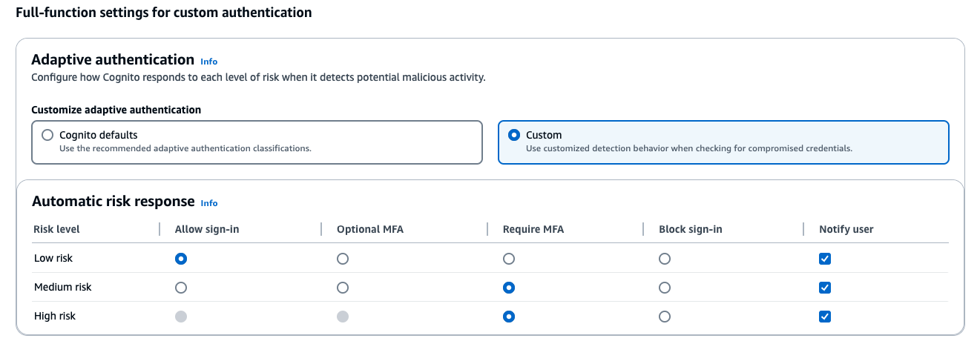The height and width of the screenshot is (344, 980).
Task: Click the Notify user column header
Action: click(x=846, y=230)
